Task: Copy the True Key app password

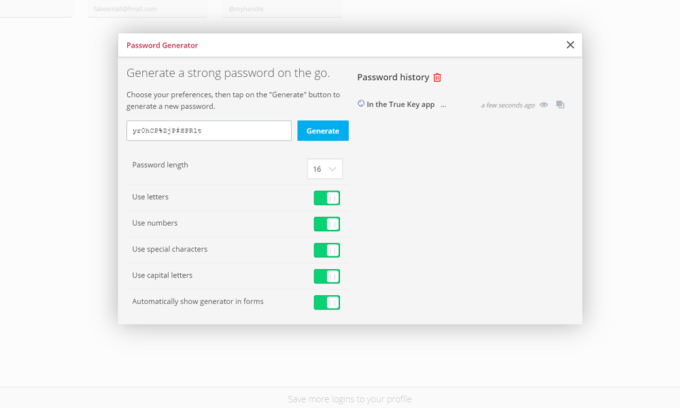Action: pos(560,105)
